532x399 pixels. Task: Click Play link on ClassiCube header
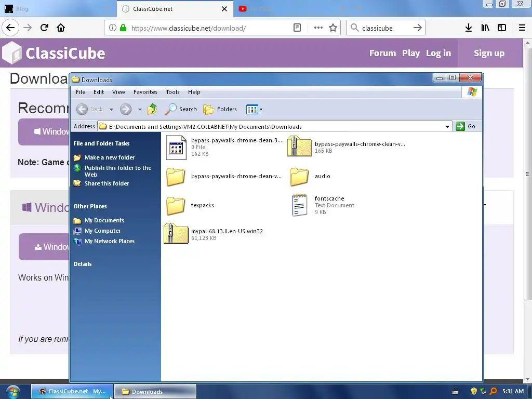[411, 54]
